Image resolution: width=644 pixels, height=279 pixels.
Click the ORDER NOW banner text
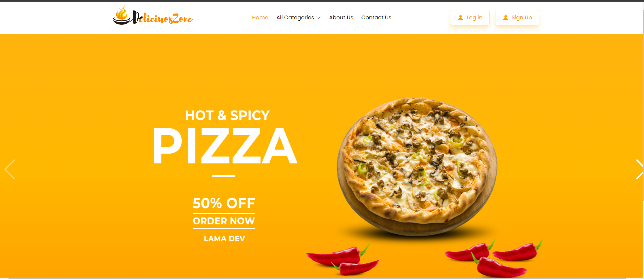pyautogui.click(x=224, y=221)
